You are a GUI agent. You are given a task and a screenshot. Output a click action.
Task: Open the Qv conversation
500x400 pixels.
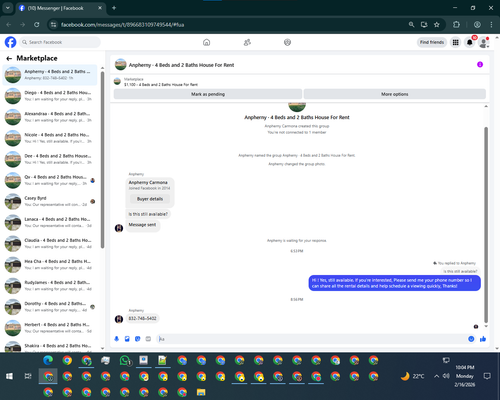click(x=50, y=180)
